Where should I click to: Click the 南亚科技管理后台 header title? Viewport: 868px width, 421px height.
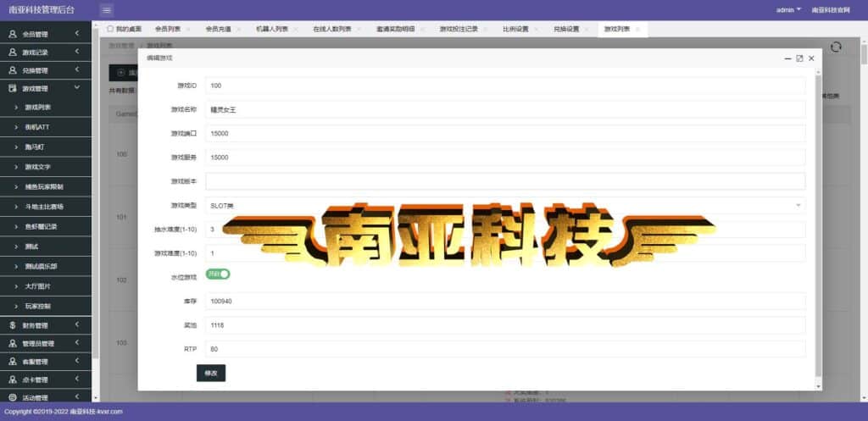pos(42,10)
